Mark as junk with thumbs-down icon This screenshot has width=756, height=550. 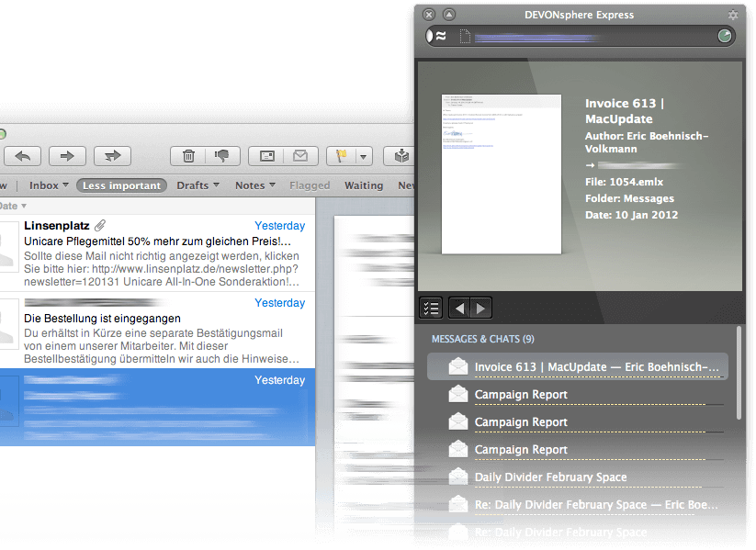click(x=220, y=156)
